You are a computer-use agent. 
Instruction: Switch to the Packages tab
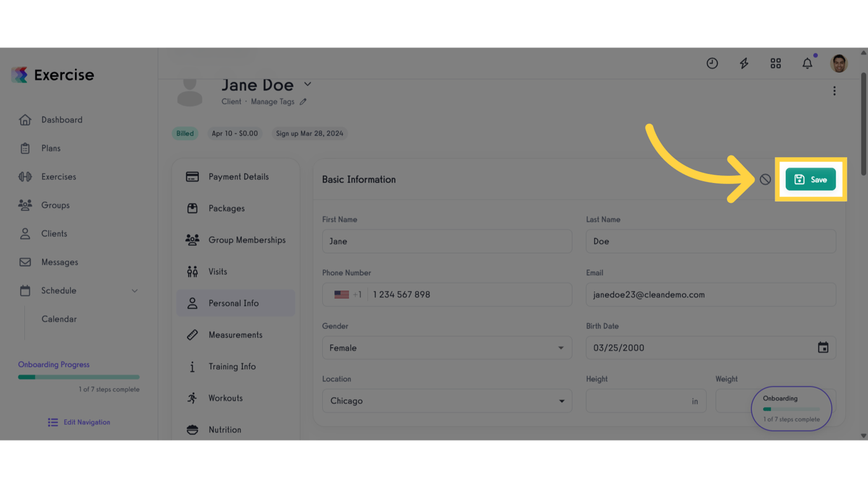[x=236, y=208]
